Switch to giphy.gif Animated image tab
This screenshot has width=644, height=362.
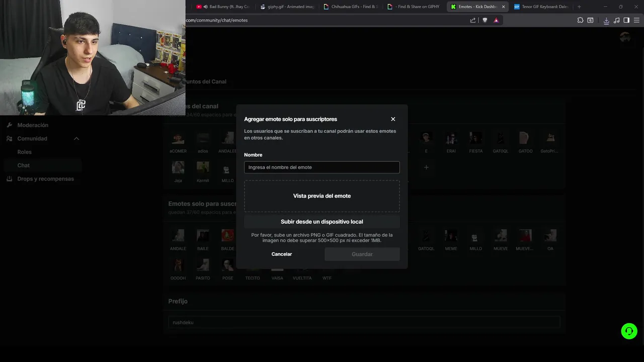(287, 7)
